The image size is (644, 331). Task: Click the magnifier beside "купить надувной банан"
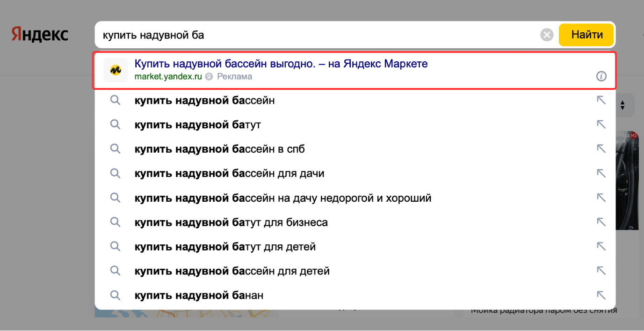pyautogui.click(x=115, y=295)
